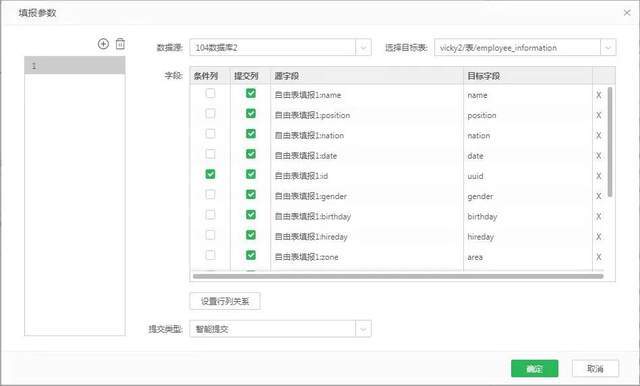Close the 填报参数 dialog

point(627,13)
